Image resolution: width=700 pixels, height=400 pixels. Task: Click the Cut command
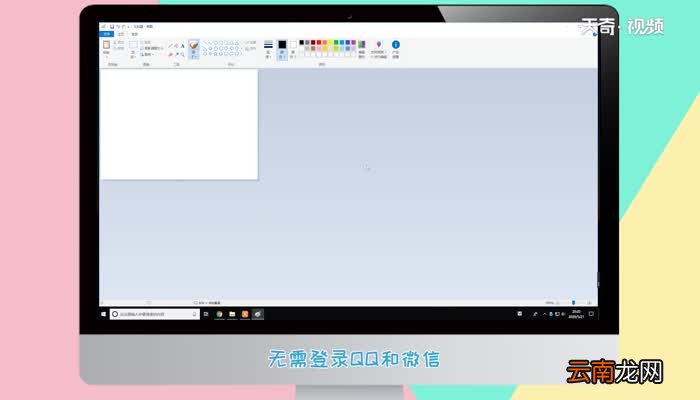coord(119,42)
